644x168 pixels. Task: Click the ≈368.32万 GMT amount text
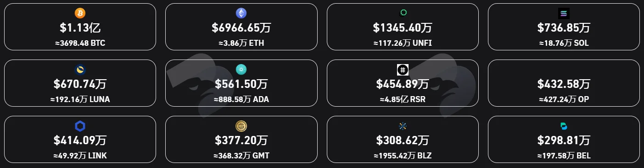click(241, 156)
